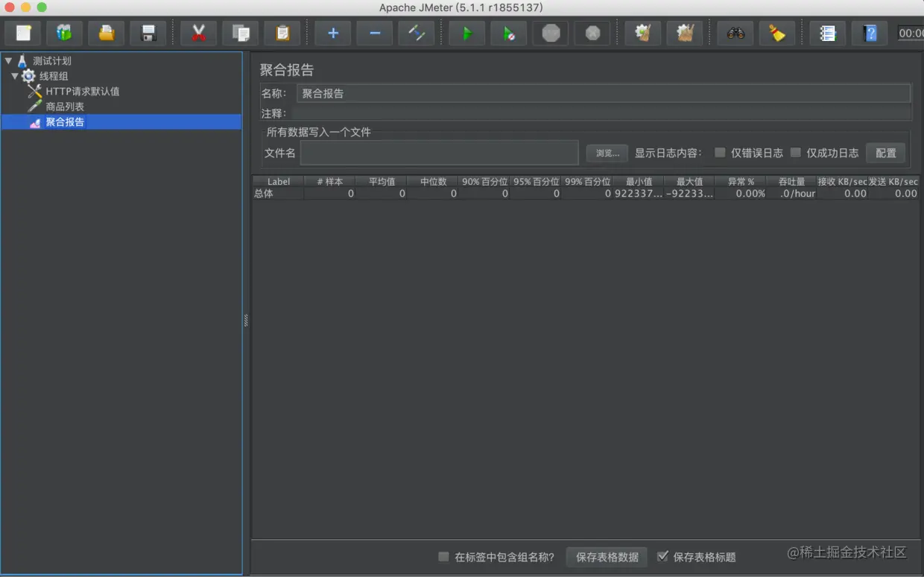
Task: Click the Stop test icon
Action: click(x=551, y=34)
